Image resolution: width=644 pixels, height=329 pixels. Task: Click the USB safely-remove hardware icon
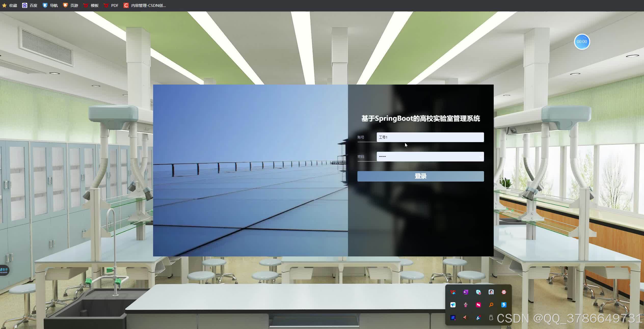491,318
